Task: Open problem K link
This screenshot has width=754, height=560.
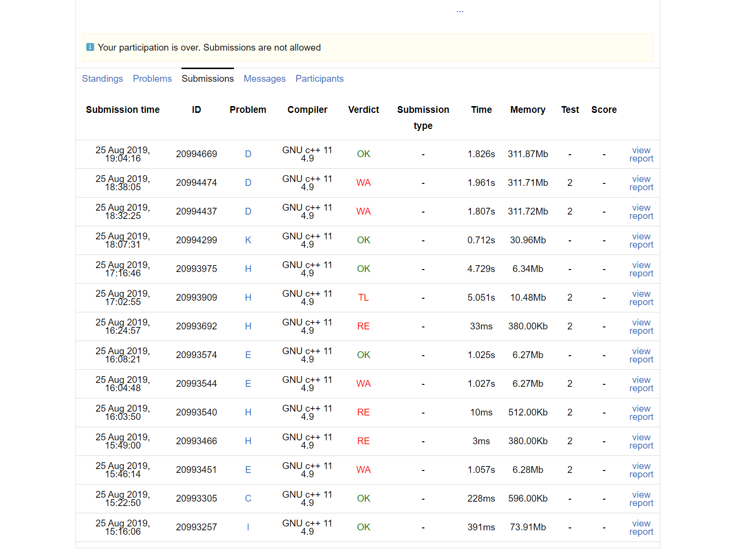Action: [248, 240]
